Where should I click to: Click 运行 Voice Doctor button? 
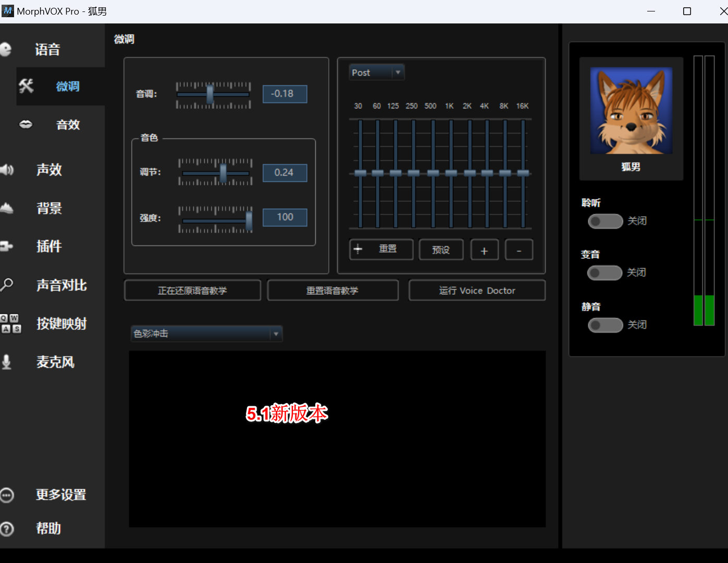477,290
